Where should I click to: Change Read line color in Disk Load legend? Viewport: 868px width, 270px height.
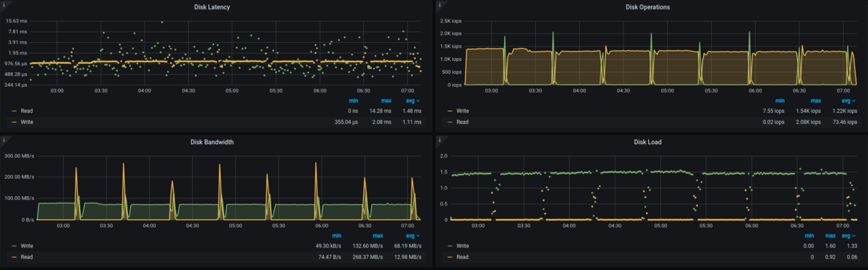[x=451, y=256]
